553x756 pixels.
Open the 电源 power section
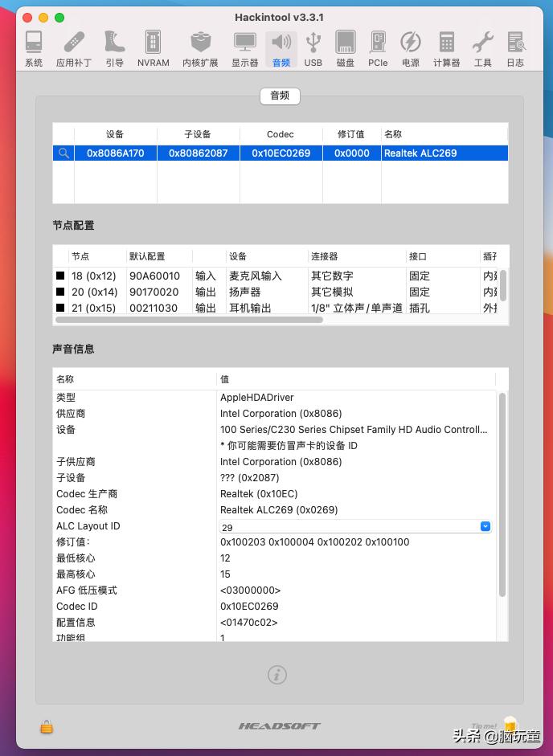coord(411,49)
